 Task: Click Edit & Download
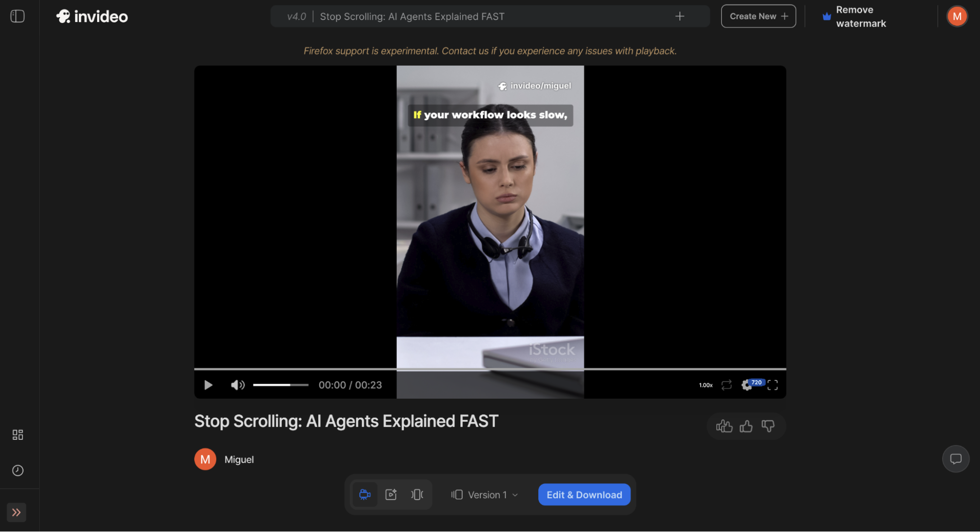click(583, 494)
